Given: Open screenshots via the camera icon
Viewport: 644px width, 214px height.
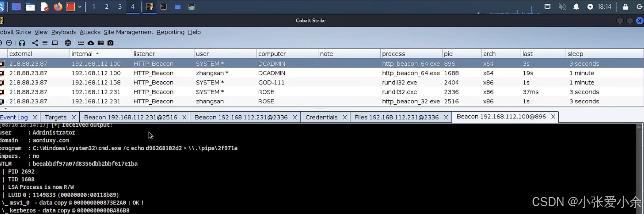Looking at the screenshot, I should coord(110,43).
